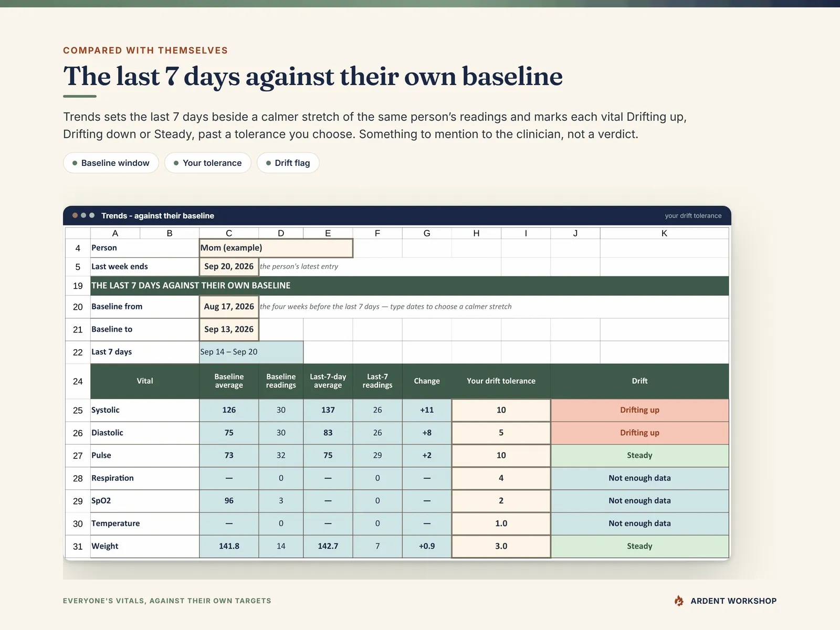Screen dimensions: 840x630
Task: Click the Weight drift tolerance value 3.0
Action: (501, 546)
